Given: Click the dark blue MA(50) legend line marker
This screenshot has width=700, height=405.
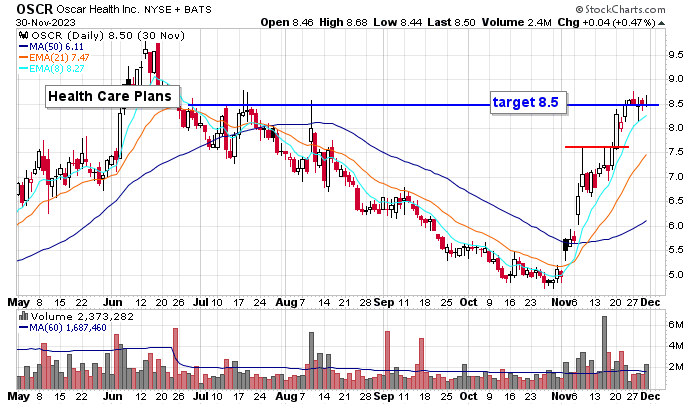Looking at the screenshot, I should tap(23, 46).
